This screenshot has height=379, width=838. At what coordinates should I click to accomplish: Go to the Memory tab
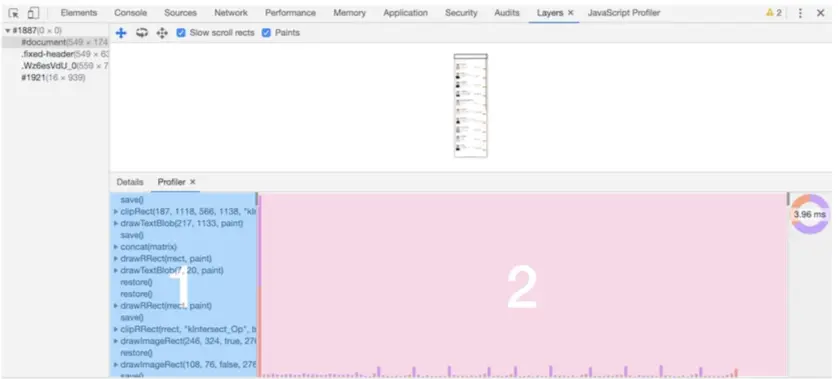coord(350,13)
